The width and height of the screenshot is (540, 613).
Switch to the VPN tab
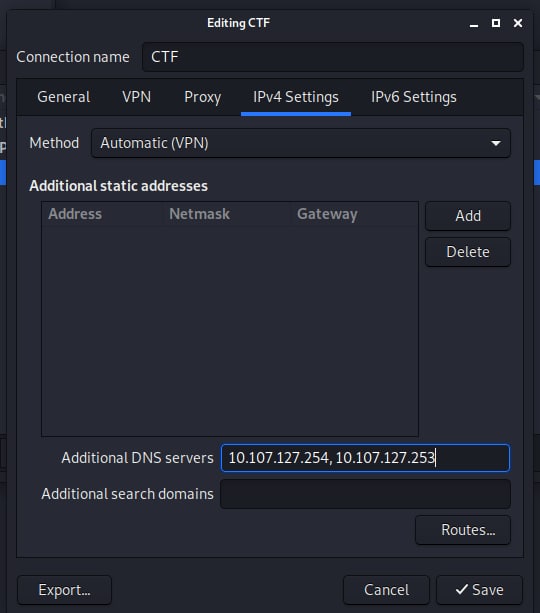(136, 97)
